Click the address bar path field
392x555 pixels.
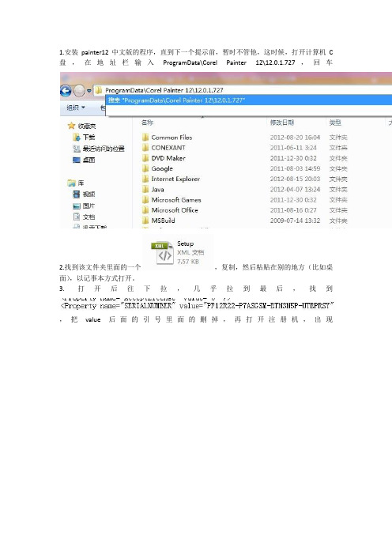(x=243, y=90)
